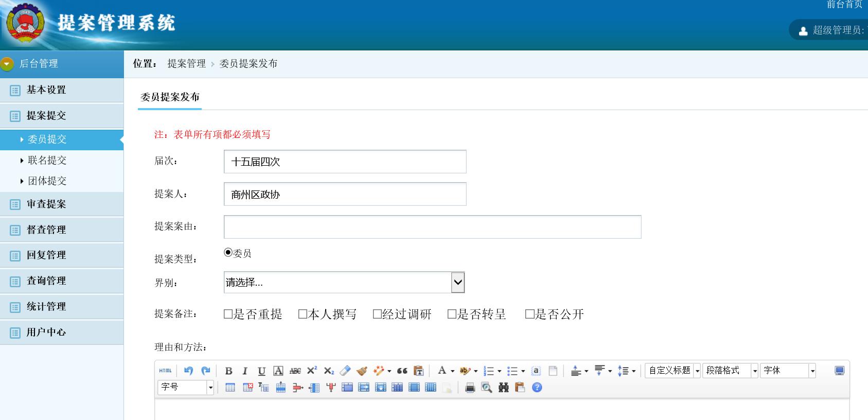Viewport: 868px width, 420px height.
Task: Open 用户中心 menu section
Action: [62, 332]
